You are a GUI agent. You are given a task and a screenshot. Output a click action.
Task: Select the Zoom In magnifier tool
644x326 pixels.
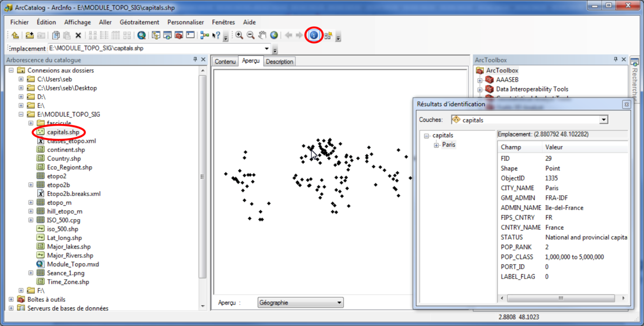coord(239,35)
